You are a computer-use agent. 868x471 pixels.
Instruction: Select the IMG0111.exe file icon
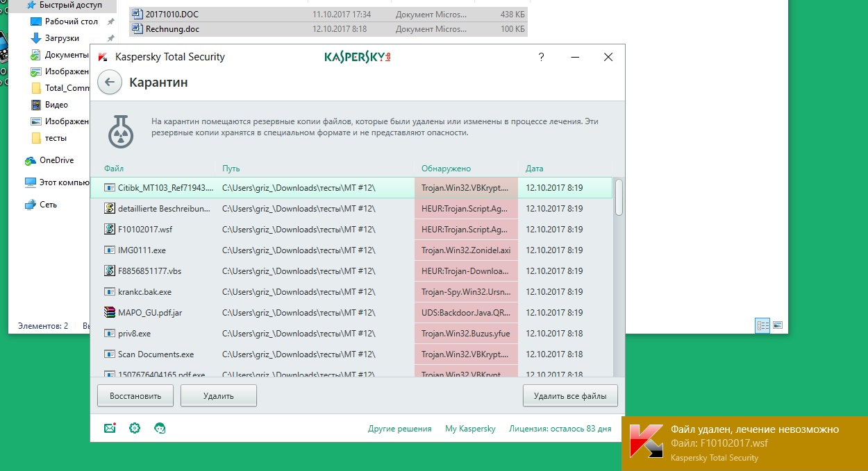click(109, 250)
